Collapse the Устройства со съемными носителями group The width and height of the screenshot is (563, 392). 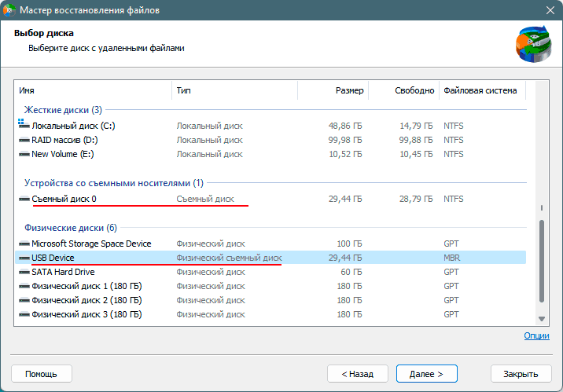(x=113, y=183)
